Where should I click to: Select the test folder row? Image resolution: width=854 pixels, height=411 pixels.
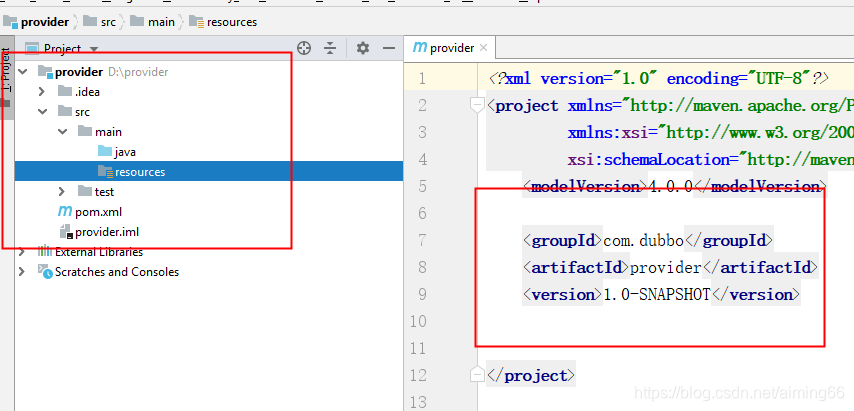pos(209,192)
